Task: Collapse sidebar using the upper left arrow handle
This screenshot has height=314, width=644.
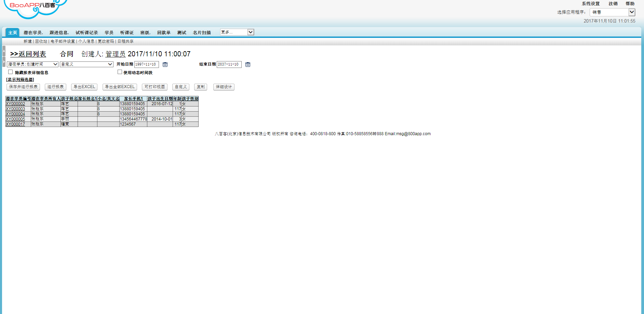Action: [x=4, y=51]
